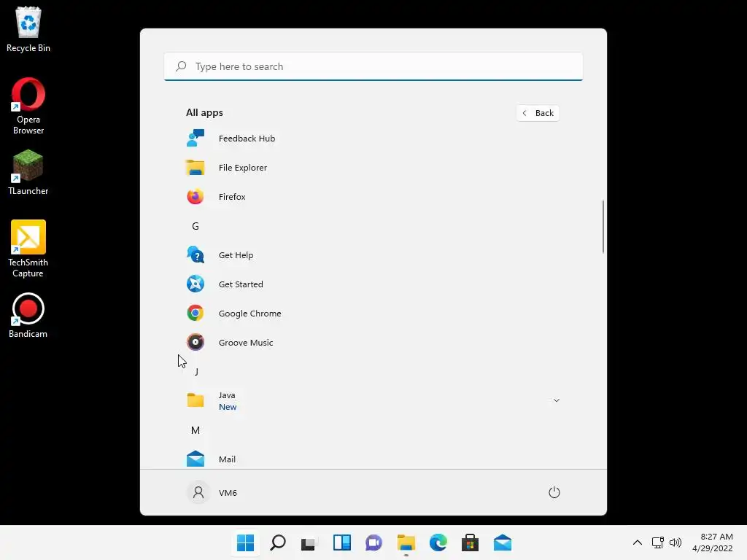Screen dimensions: 747x560
Task: Click the letter G section header
Action: (196, 226)
